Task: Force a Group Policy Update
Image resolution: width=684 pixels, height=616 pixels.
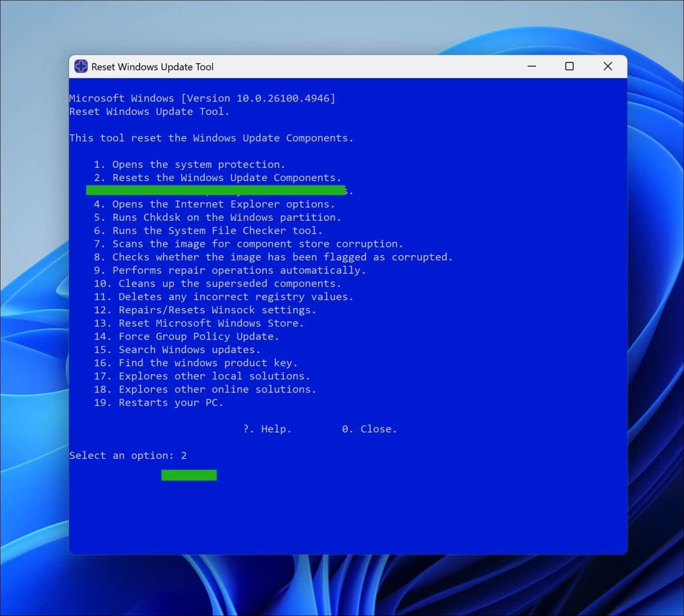Action: (187, 336)
